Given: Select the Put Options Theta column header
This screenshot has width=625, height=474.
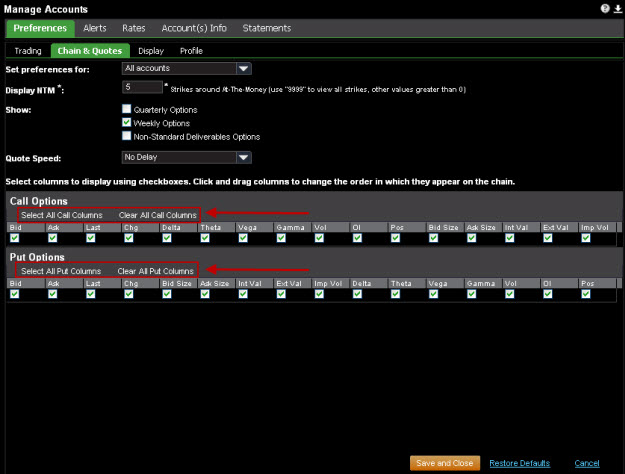Looking at the screenshot, I should pos(406,283).
